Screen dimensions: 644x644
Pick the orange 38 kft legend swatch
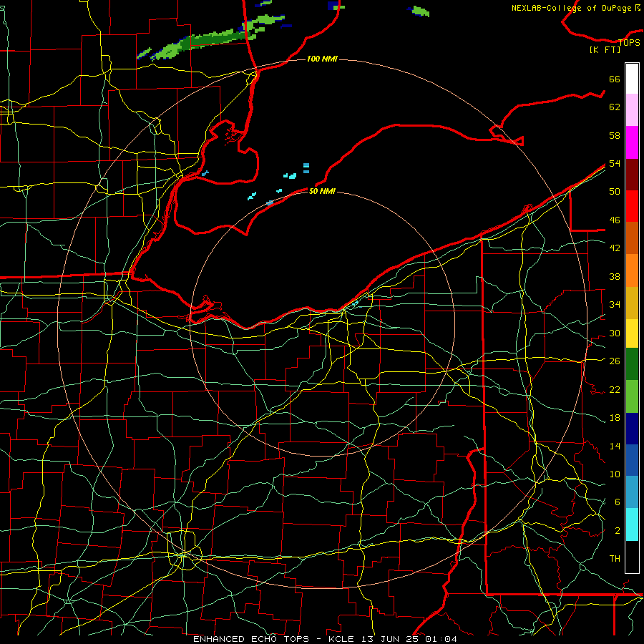tap(632, 270)
